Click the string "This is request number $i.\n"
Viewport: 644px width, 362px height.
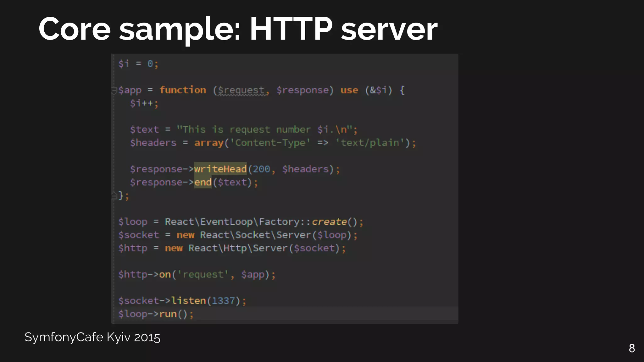coord(265,129)
